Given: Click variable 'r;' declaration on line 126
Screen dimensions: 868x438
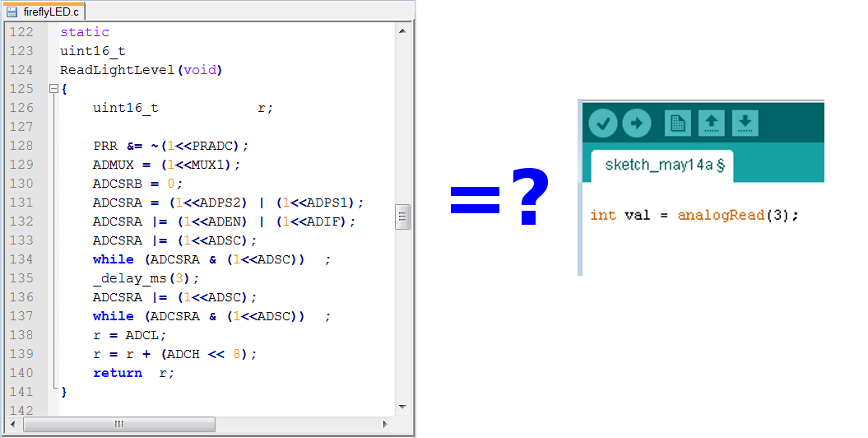Looking at the screenshot, I should point(266,108).
